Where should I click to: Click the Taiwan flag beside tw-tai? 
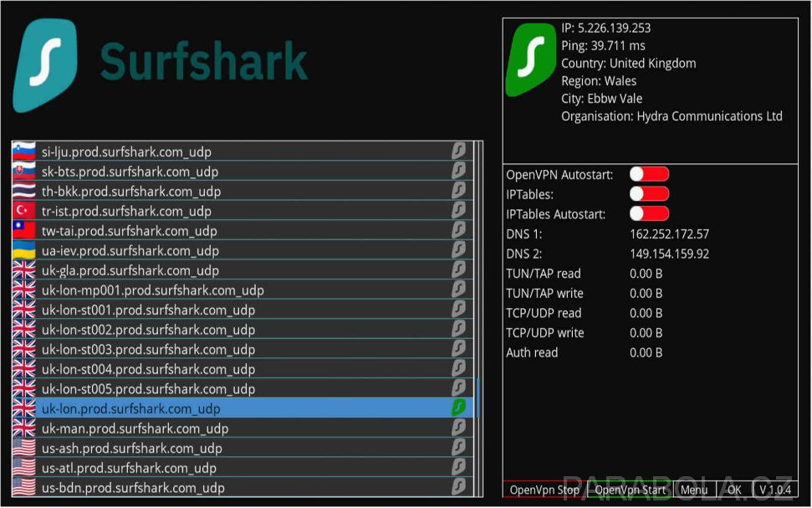click(x=23, y=230)
